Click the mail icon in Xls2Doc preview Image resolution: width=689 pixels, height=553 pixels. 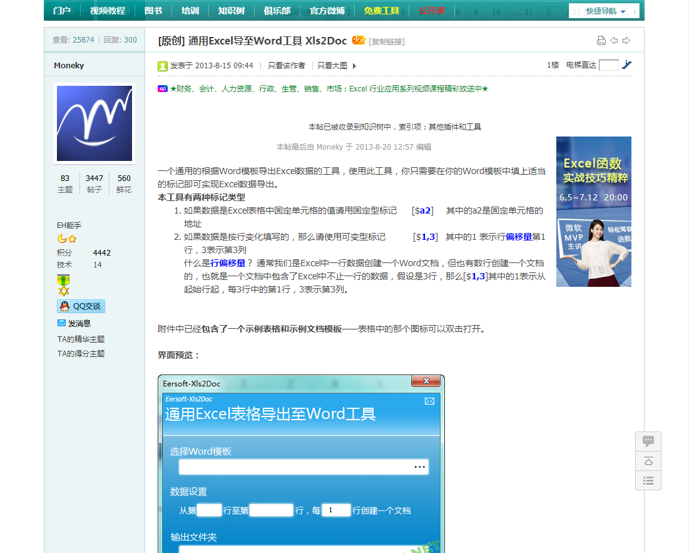[429, 401]
